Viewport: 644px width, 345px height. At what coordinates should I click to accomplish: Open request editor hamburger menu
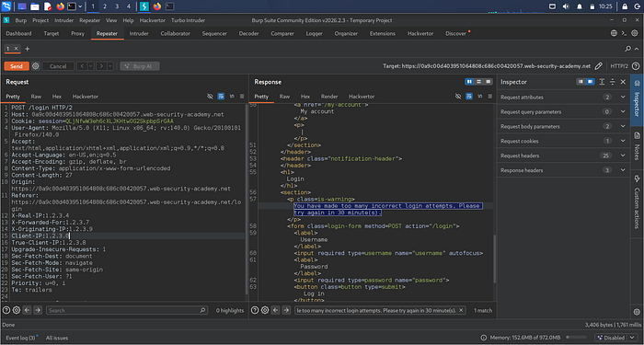click(242, 97)
